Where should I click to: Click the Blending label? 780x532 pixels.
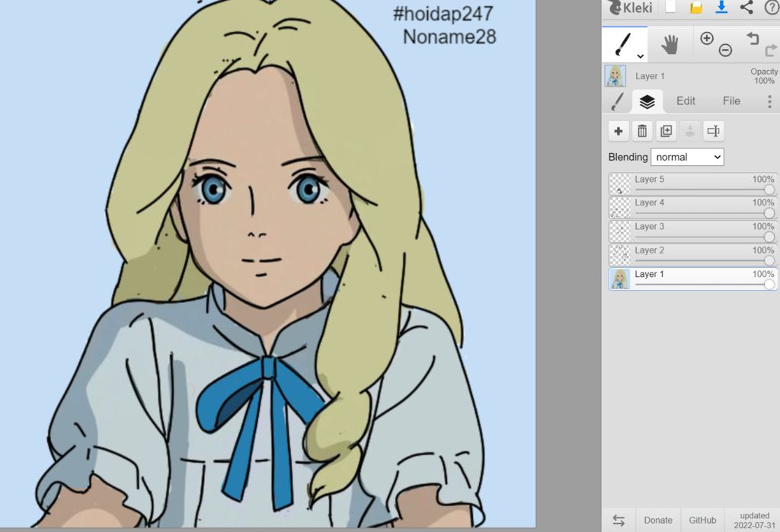[x=628, y=157]
